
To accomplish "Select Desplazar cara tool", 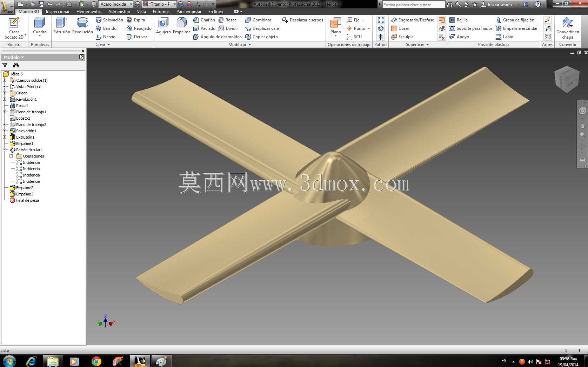I will (x=262, y=28).
